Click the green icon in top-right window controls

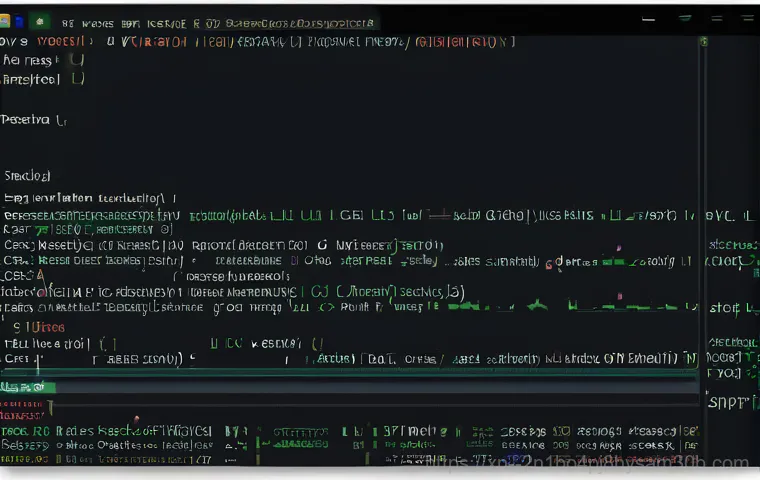click(685, 18)
